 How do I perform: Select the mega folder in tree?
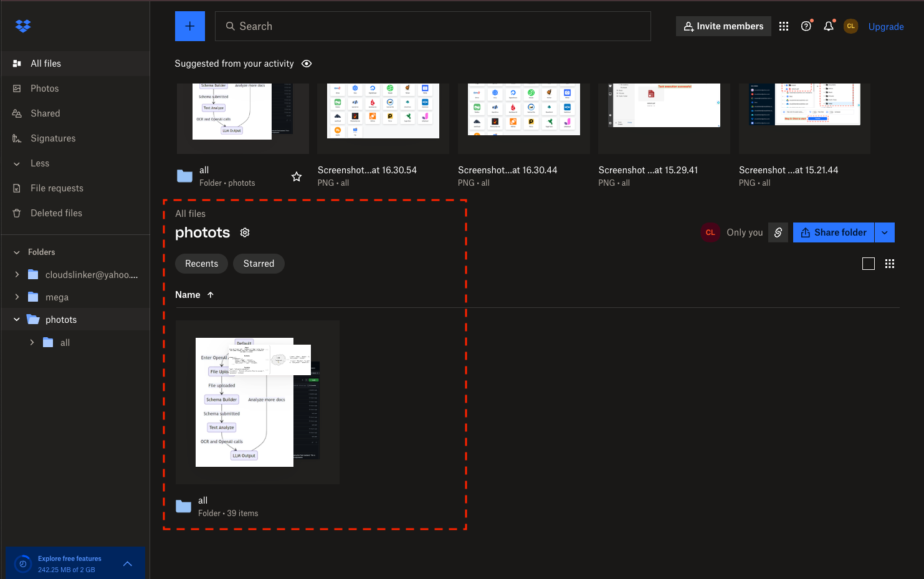(x=57, y=297)
